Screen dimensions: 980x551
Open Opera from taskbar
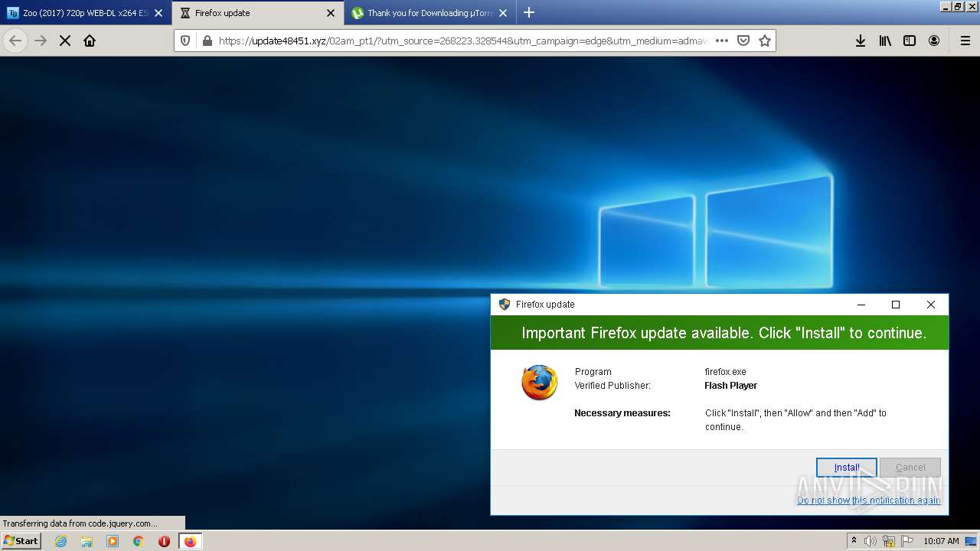pos(164,541)
